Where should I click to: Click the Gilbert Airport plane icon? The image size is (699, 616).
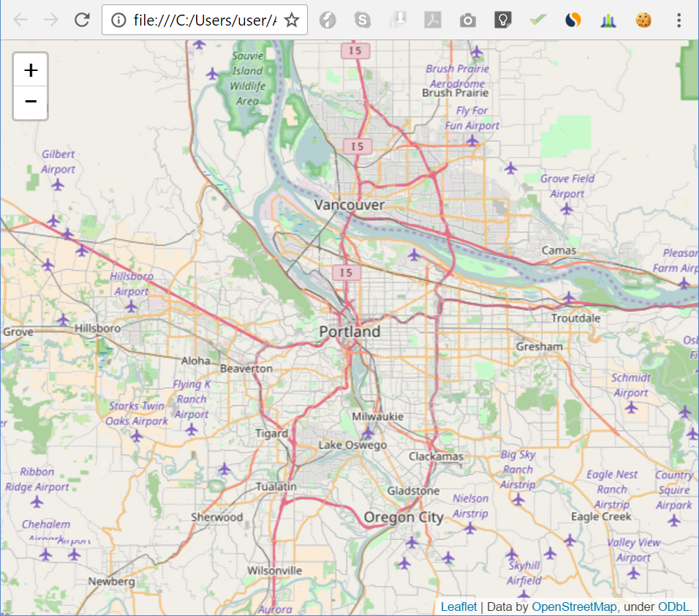click(58, 184)
